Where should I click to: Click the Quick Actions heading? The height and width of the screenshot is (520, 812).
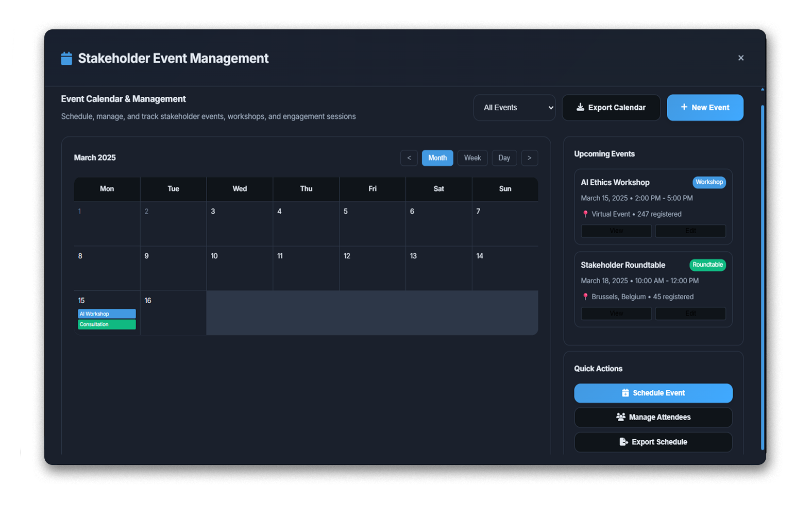[598, 369]
